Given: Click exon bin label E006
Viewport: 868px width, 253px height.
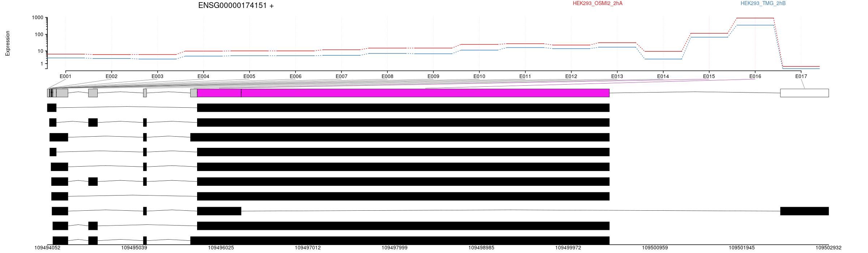Looking at the screenshot, I should click(x=295, y=76).
